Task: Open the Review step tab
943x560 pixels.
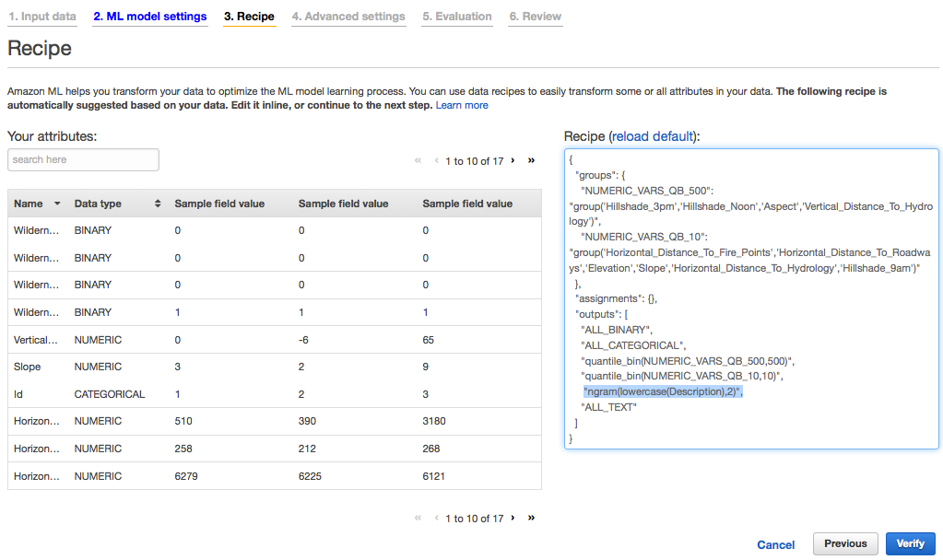Action: 536,17
